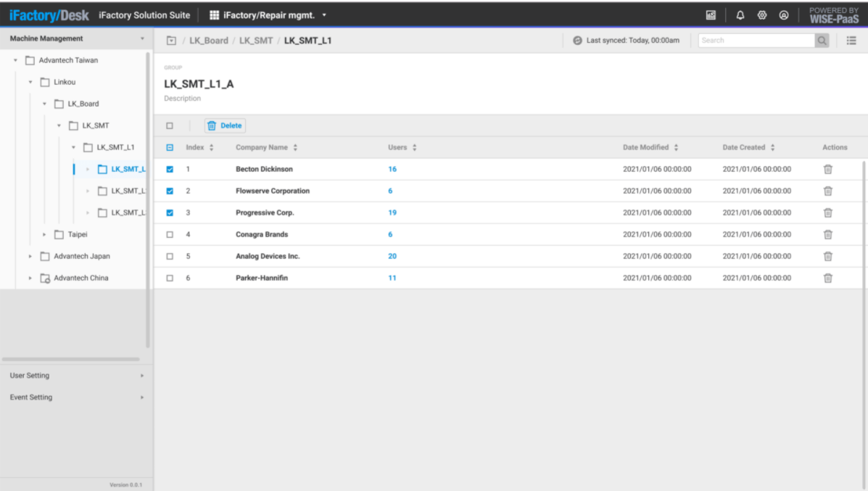Click the user profile icon
868x491 pixels.
(784, 15)
